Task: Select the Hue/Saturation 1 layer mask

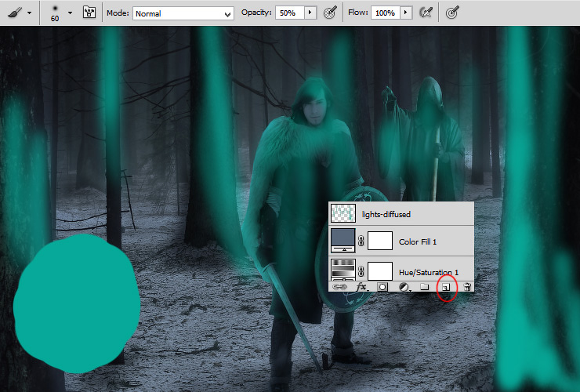Action: [380, 271]
